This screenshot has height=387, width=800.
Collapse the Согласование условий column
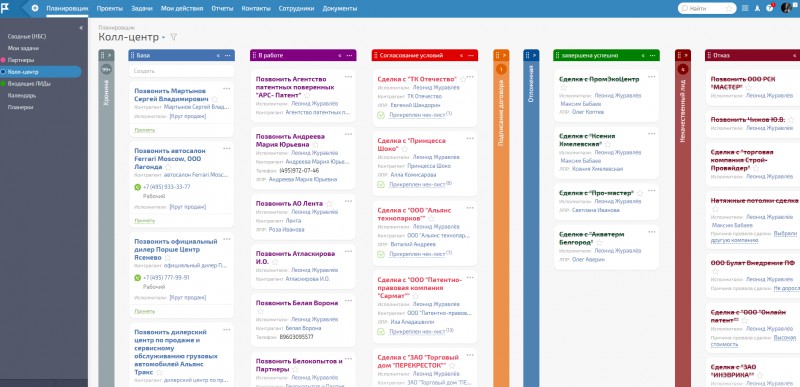point(462,55)
